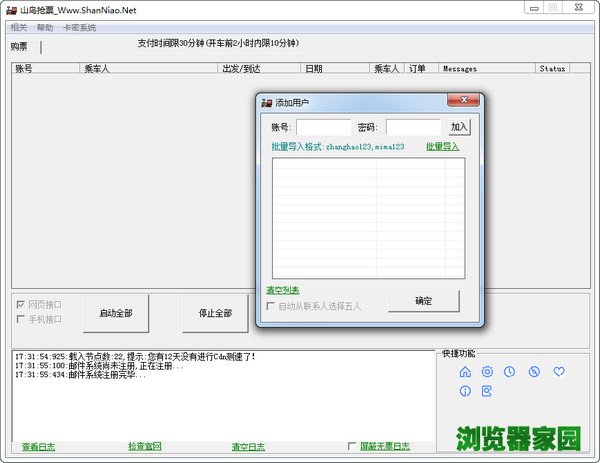Tick 自动从联系人选择五人 checkbox

pos(271,305)
